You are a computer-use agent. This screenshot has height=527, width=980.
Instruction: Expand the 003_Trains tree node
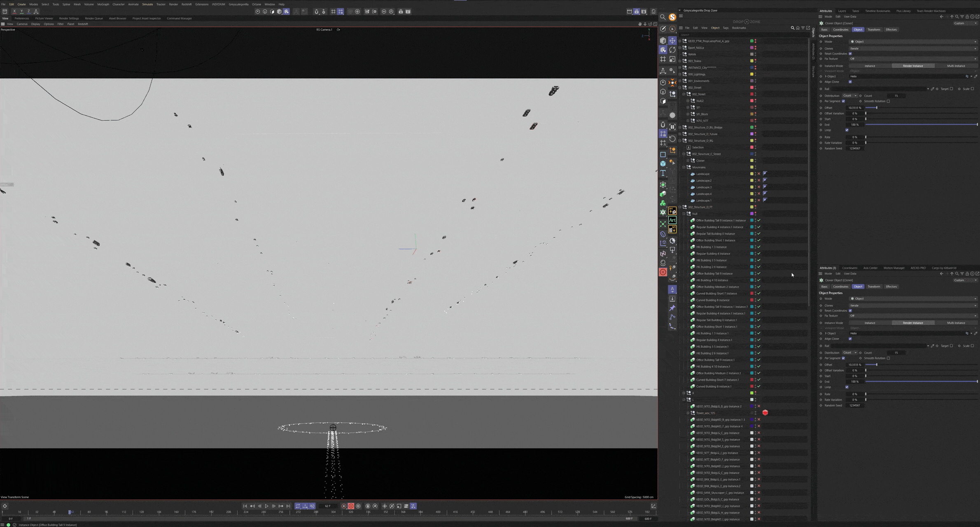click(x=680, y=61)
